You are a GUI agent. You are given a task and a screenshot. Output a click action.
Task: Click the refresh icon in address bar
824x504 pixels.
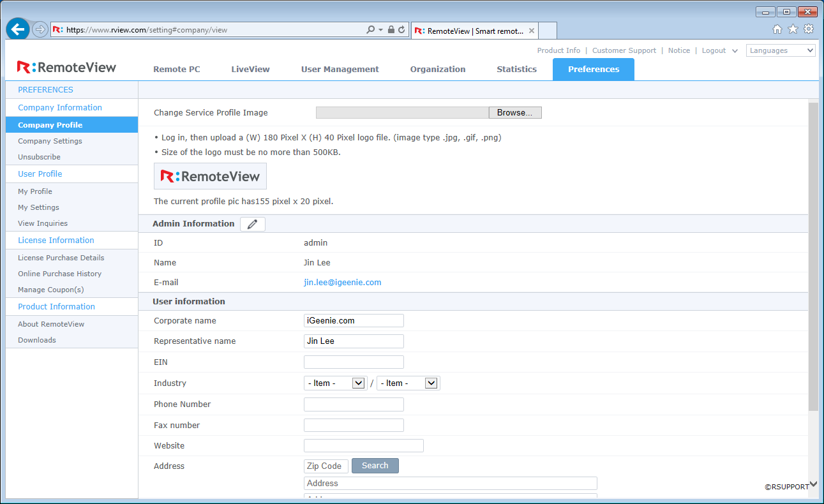click(402, 30)
